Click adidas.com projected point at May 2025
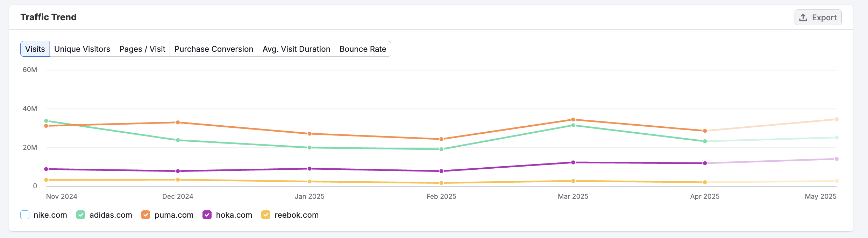This screenshot has width=868, height=238. [x=837, y=138]
